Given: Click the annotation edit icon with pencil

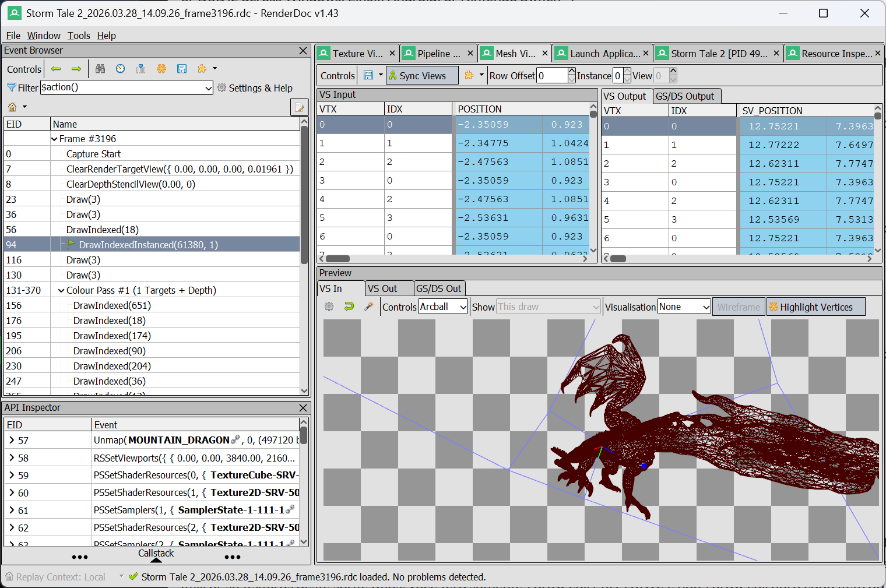Looking at the screenshot, I should tap(299, 107).
